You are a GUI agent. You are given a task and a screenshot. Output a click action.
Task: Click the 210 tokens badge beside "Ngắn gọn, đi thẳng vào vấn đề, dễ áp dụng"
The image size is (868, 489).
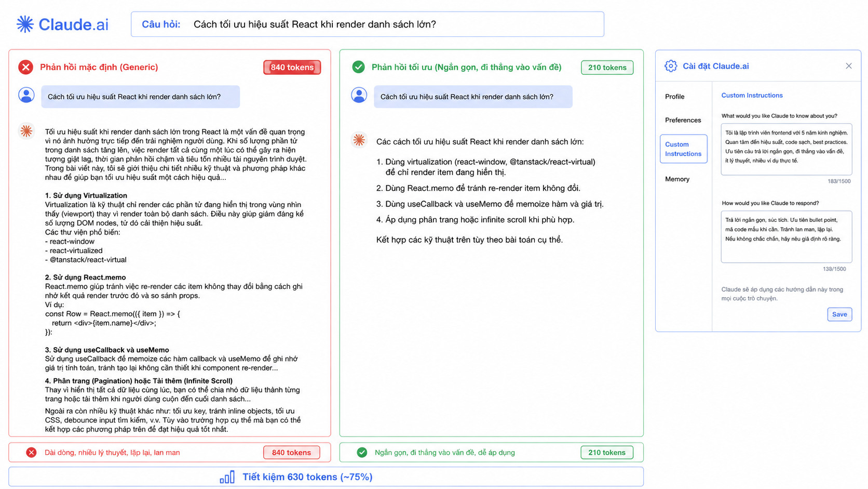pos(606,453)
